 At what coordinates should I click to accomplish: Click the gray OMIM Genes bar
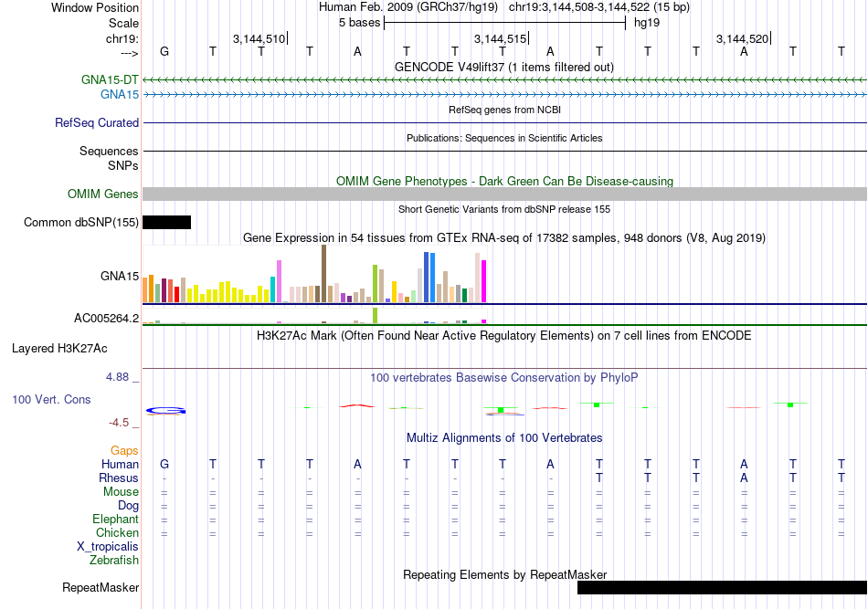coord(505,194)
